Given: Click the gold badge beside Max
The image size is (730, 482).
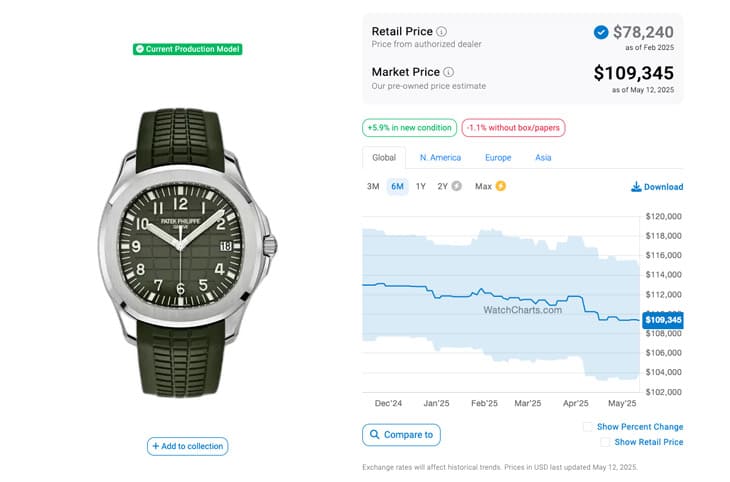Looking at the screenshot, I should pos(500,186).
